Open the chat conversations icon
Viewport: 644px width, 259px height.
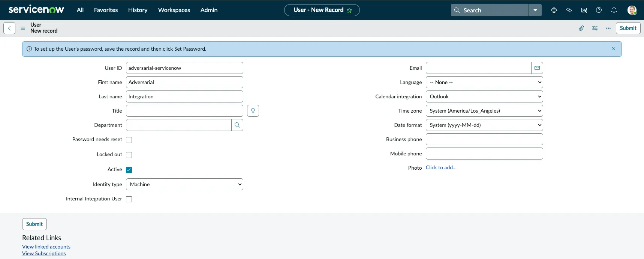pyautogui.click(x=569, y=10)
